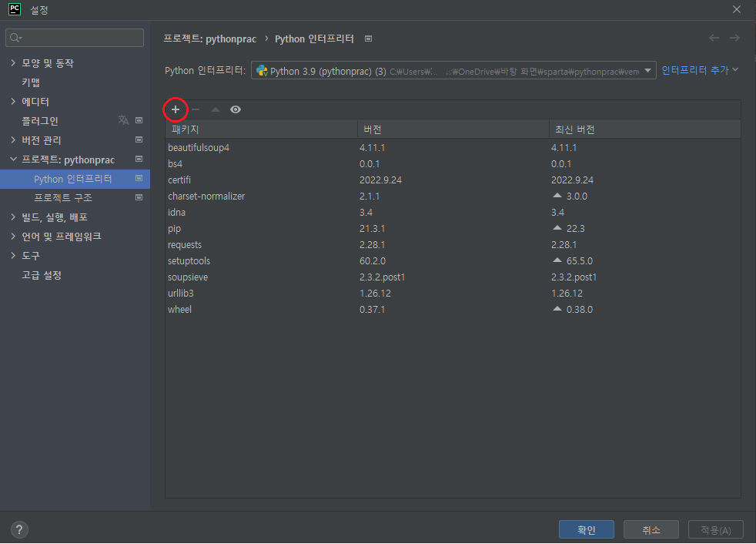756x544 pixels.
Task: Click the 최신 버전 column header
Action: [644, 129]
